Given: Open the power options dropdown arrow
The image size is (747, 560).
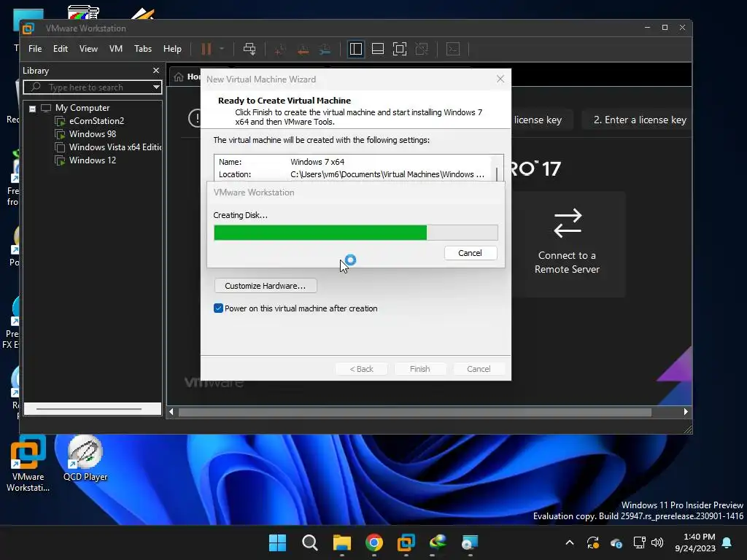Looking at the screenshot, I should pyautogui.click(x=222, y=49).
